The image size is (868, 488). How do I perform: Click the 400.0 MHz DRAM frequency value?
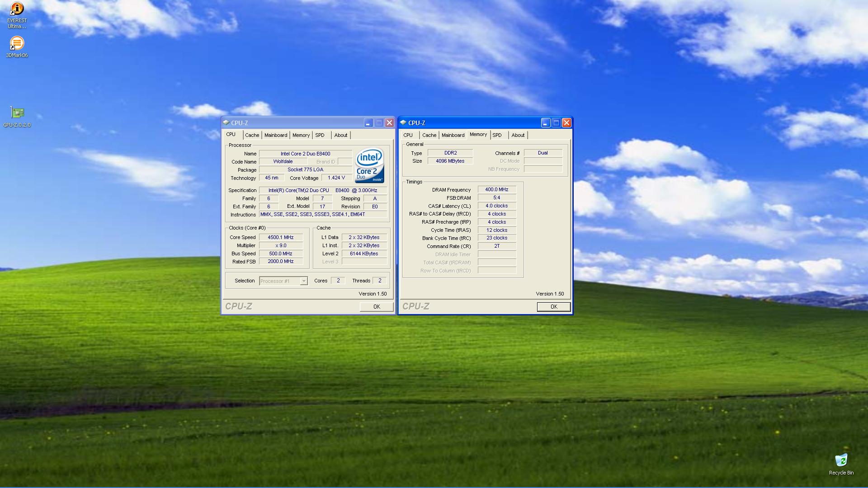[497, 190]
